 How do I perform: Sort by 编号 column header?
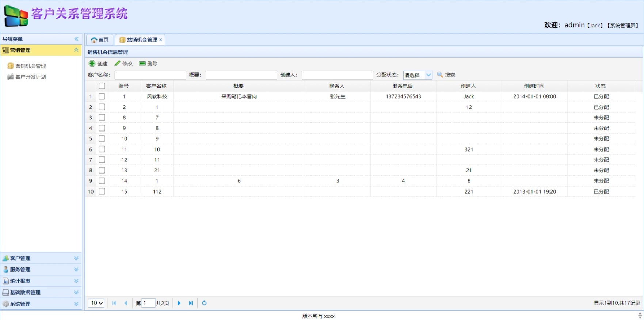pyautogui.click(x=124, y=86)
